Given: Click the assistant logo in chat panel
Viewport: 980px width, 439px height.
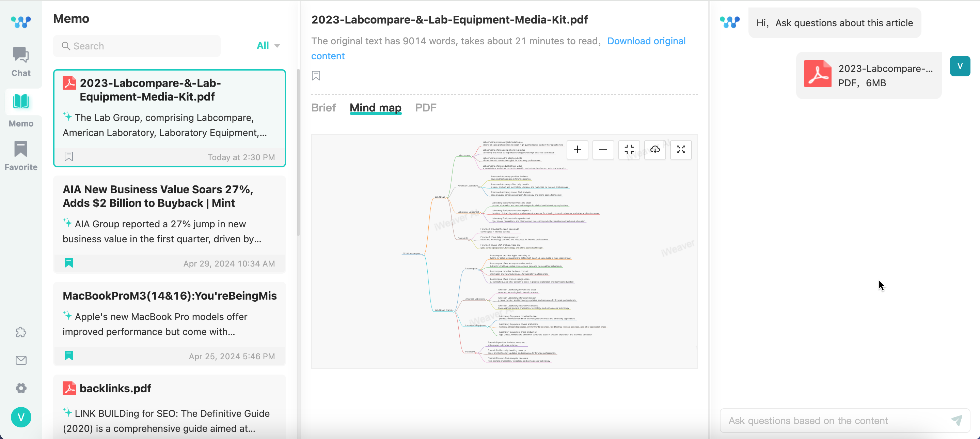Looking at the screenshot, I should 730,22.
